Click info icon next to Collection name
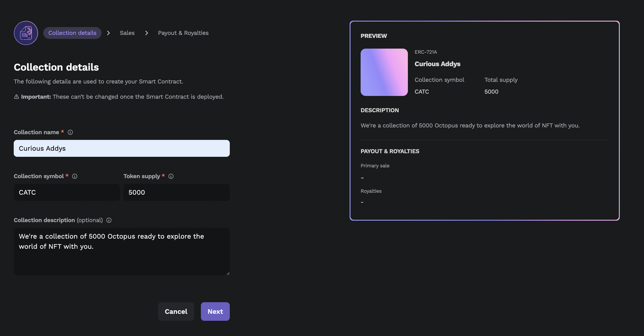Screen dimensions: 644x336 [70, 132]
